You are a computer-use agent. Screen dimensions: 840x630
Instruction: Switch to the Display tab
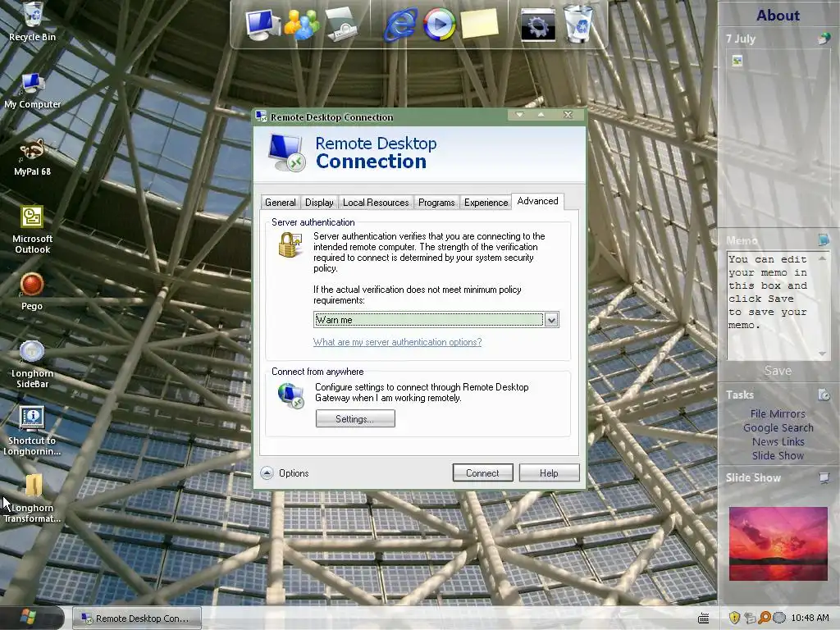(319, 203)
